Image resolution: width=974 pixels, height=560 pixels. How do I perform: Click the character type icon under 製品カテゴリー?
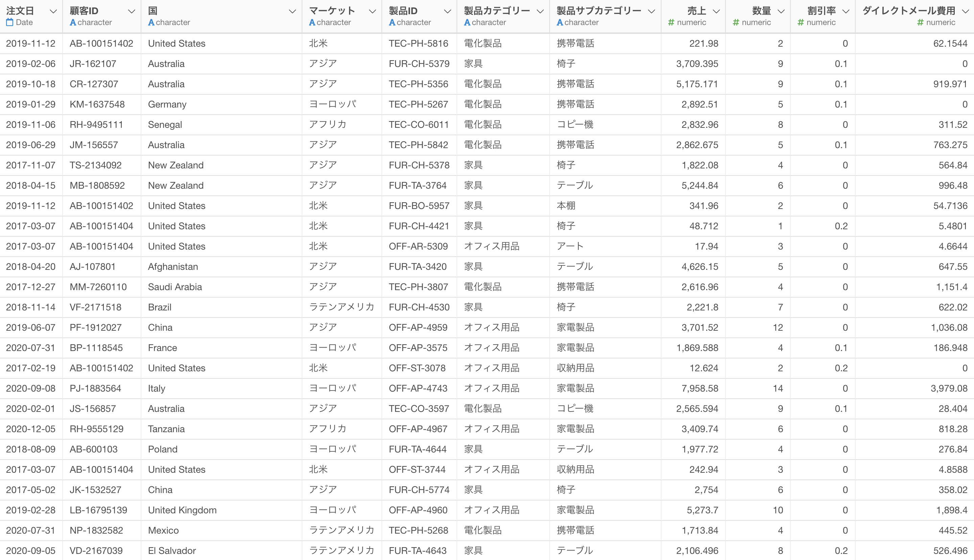point(467,22)
